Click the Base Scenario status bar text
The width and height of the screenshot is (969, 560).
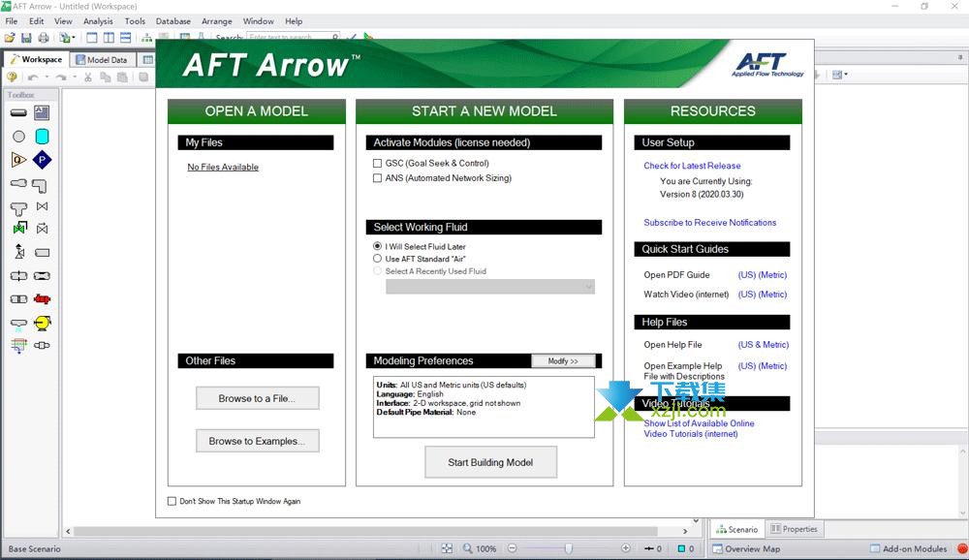35,549
